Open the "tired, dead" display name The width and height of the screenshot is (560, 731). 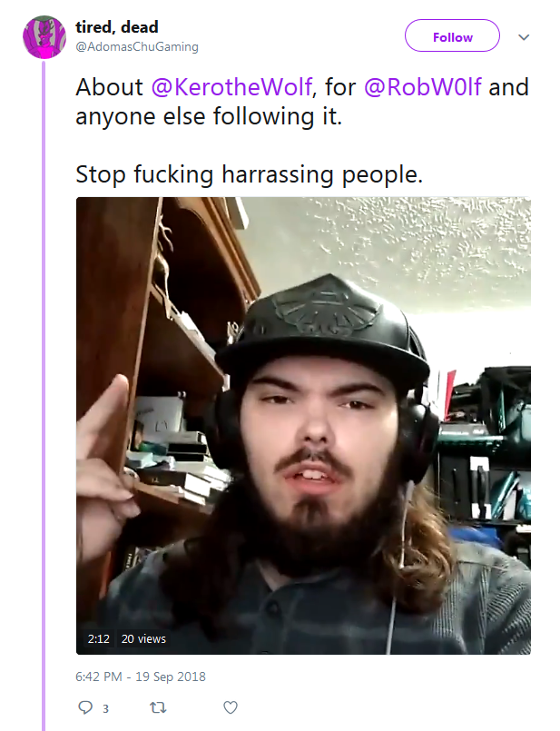coord(117,27)
